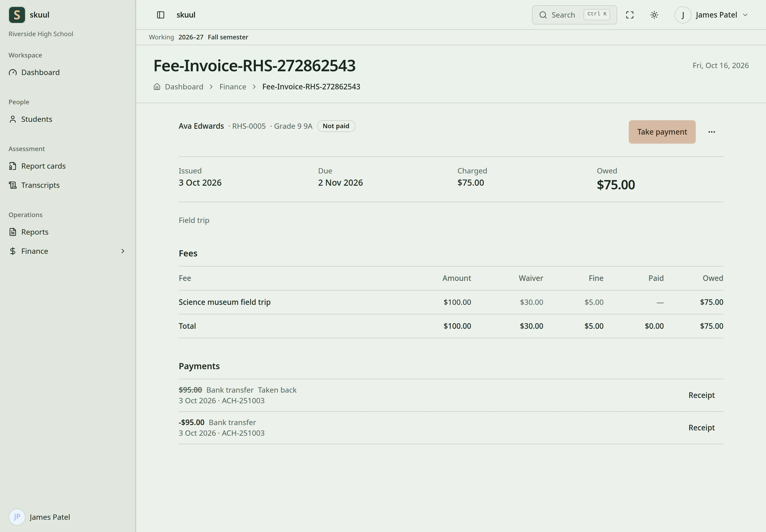766x532 pixels.
Task: Click the Finance dollar icon
Action: (x=13, y=251)
